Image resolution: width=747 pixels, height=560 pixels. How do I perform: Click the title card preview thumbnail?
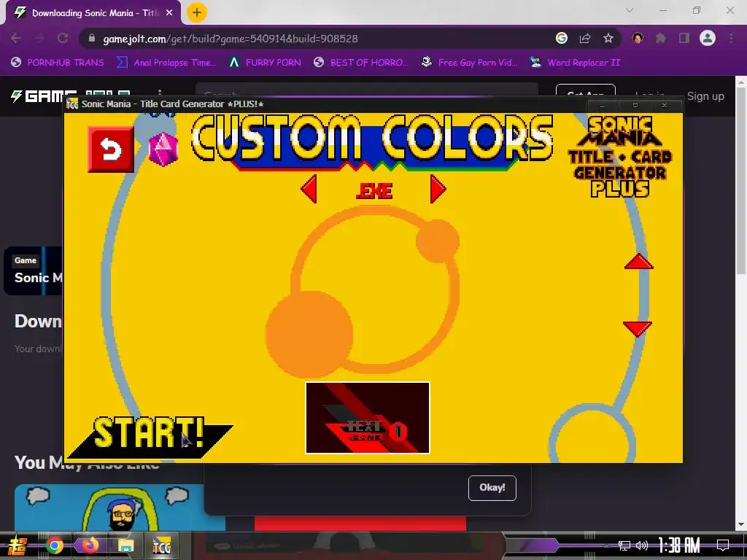tap(368, 418)
